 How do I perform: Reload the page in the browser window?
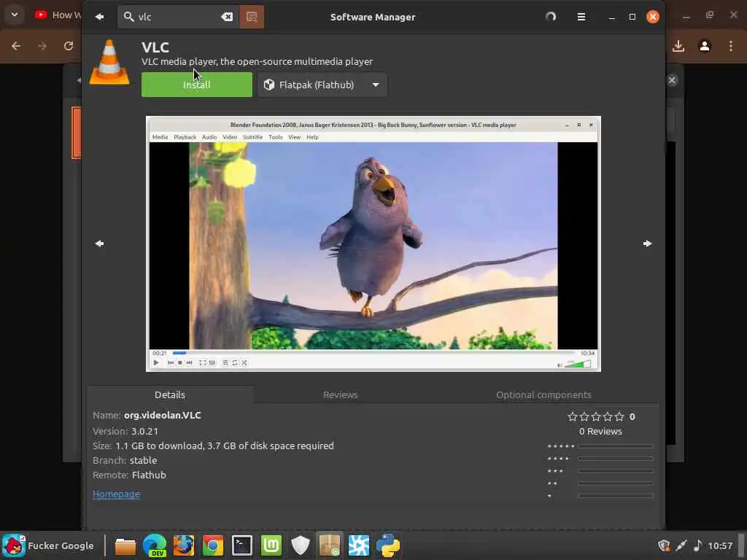pyautogui.click(x=69, y=46)
